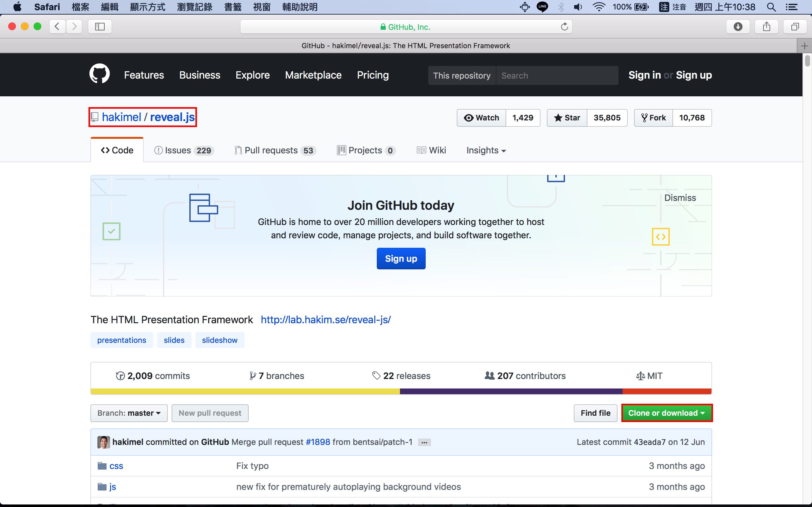Expand the Insights menu

pyautogui.click(x=486, y=150)
